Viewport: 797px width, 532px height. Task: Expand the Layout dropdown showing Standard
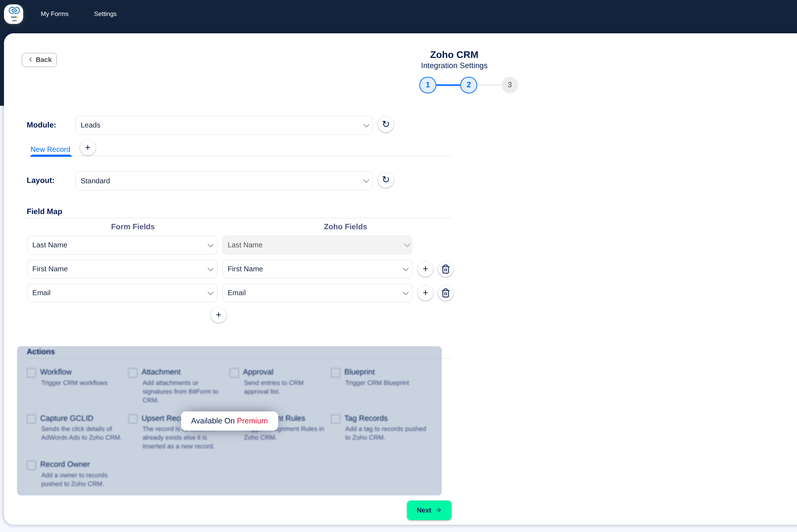pyautogui.click(x=224, y=181)
